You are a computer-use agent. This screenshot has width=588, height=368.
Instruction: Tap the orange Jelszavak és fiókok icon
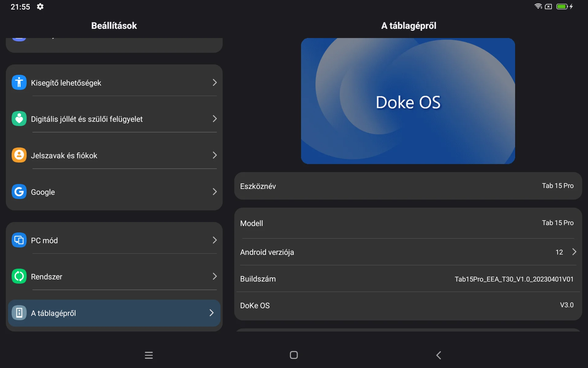click(x=19, y=155)
